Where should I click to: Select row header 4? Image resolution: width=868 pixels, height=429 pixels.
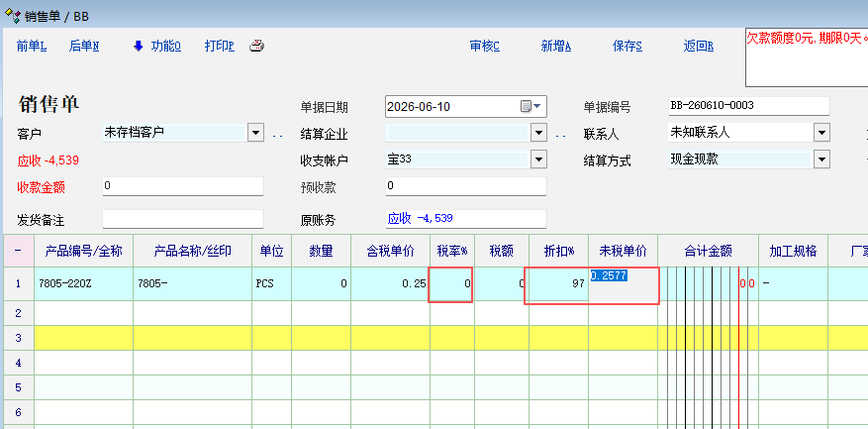tap(18, 363)
